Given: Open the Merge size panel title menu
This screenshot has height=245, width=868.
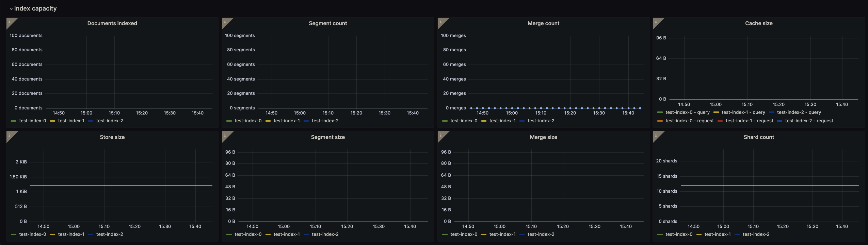Looking at the screenshot, I should click(x=543, y=137).
